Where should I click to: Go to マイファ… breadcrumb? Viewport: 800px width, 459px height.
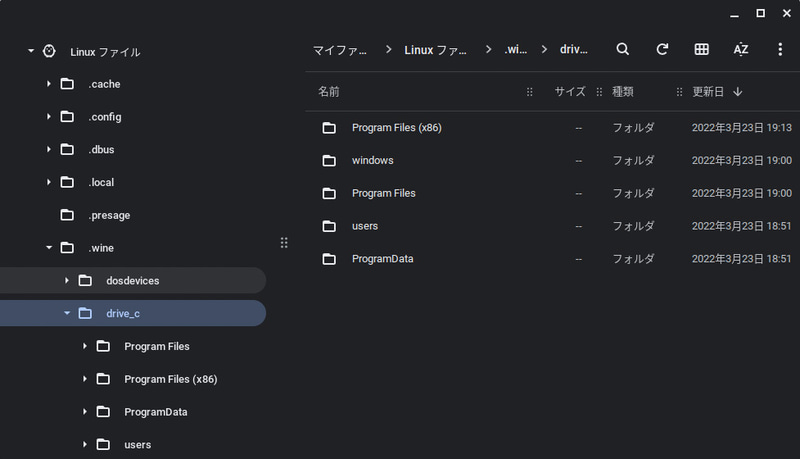(340, 50)
